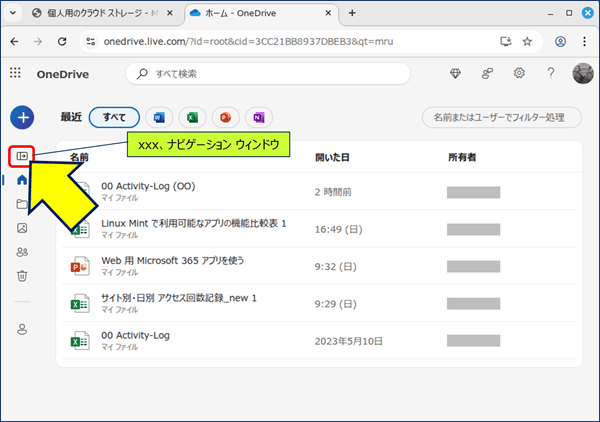The height and width of the screenshot is (422, 600).
Task: Filter recent files by Excel
Action: coord(192,117)
